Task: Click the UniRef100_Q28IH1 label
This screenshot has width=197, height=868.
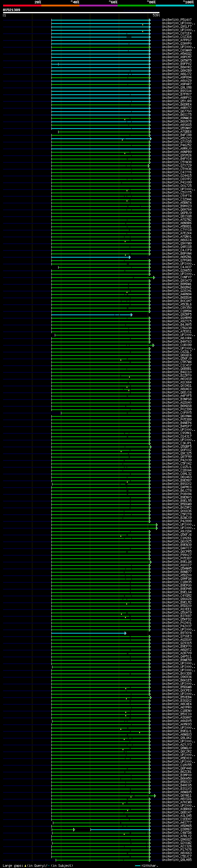Action: pyautogui.click(x=177, y=290)
